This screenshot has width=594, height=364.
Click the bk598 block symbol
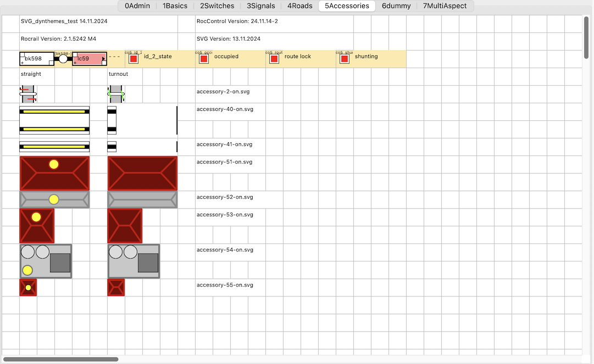(x=37, y=59)
